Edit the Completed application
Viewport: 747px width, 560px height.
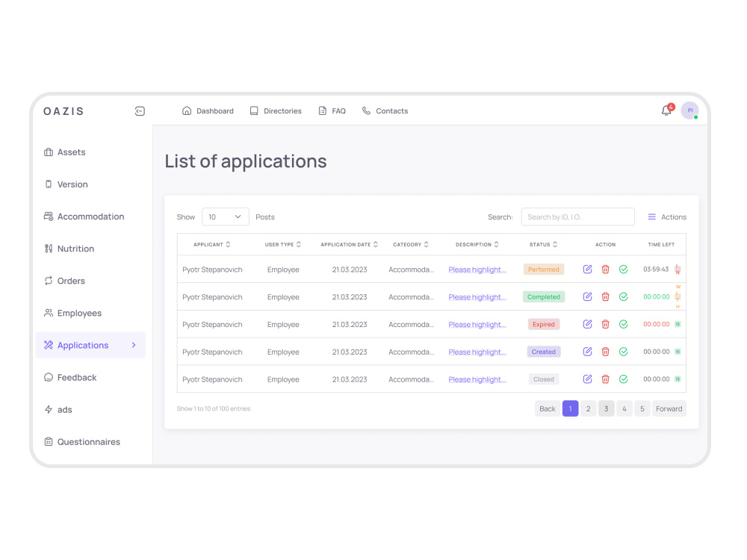coord(587,296)
